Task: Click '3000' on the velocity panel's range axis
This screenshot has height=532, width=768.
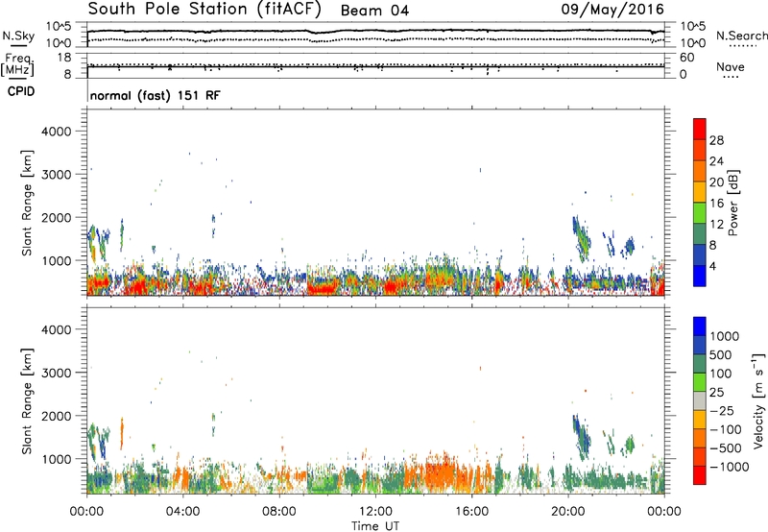Action: (57, 373)
